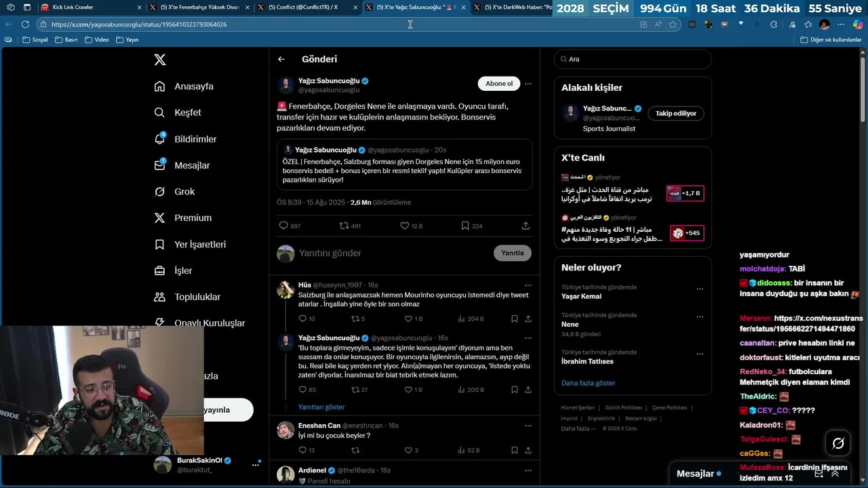This screenshot has height=488, width=868.
Task: Open Basın bookmarks folder
Action: 66,39
